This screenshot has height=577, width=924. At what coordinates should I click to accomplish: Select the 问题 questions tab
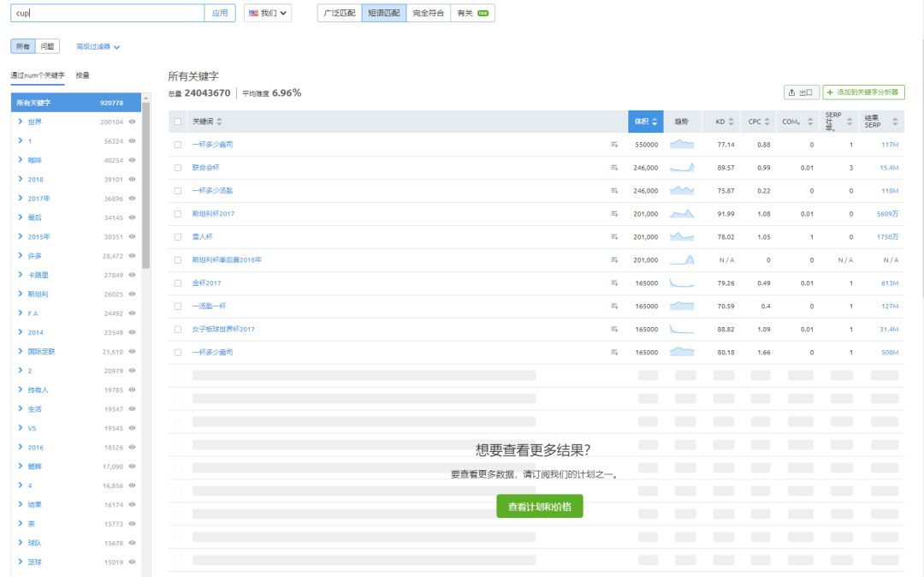pos(48,46)
